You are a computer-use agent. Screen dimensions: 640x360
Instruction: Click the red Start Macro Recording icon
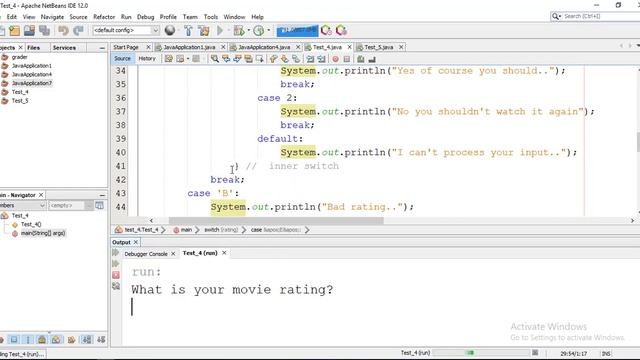tap(336, 59)
